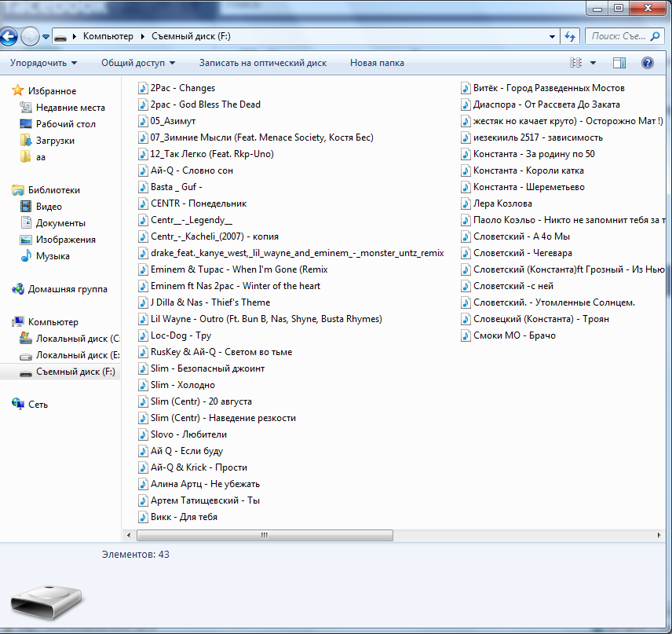Screen dimensions: 672x634
Task: Expand breadcrumb arrow before Компьютер
Action: tap(74, 36)
